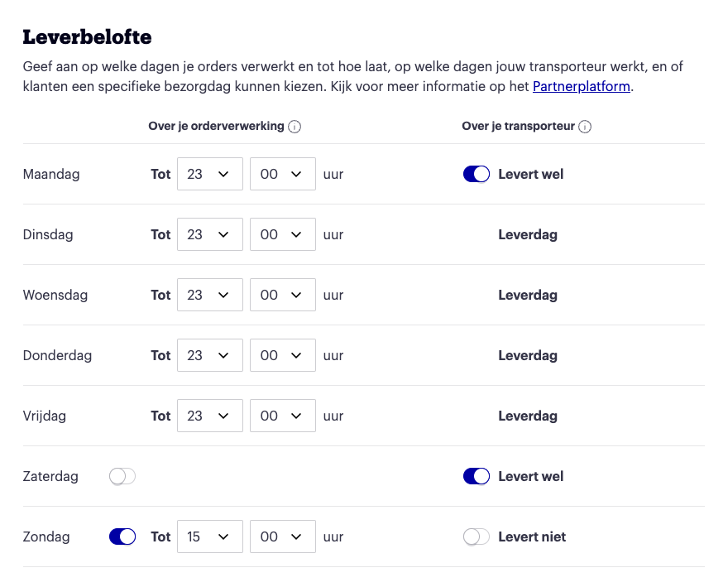Open Maandag hour dropdown showing 23
Image resolution: width=728 pixels, height=587 pixels.
point(210,174)
